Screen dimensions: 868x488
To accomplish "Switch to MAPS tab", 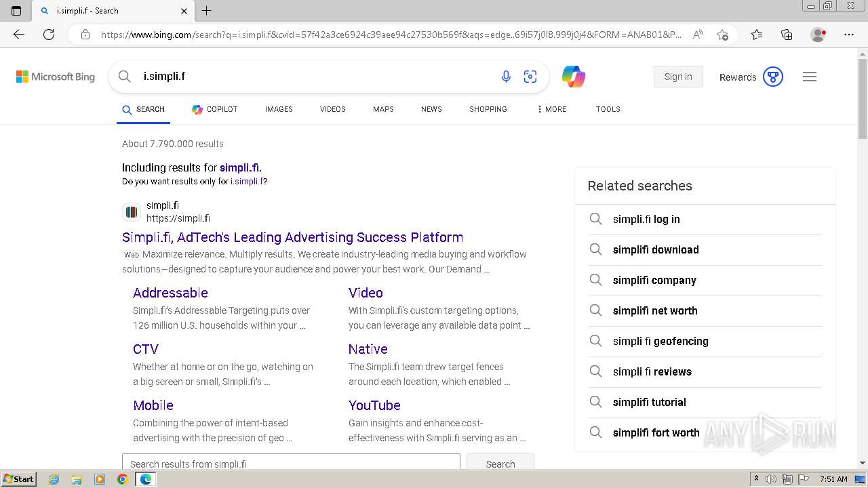I will [383, 109].
